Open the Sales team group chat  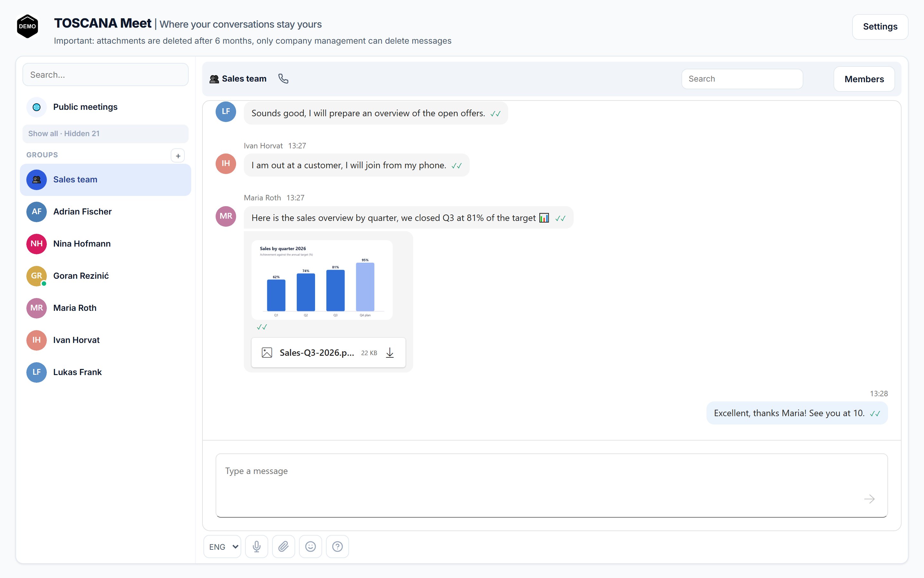tap(105, 180)
